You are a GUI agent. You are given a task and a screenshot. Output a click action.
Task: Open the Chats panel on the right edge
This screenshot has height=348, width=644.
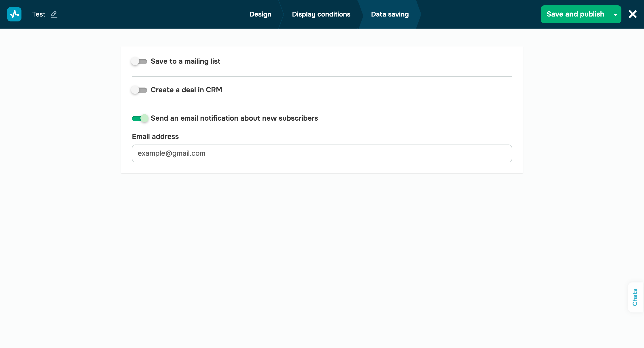click(635, 298)
